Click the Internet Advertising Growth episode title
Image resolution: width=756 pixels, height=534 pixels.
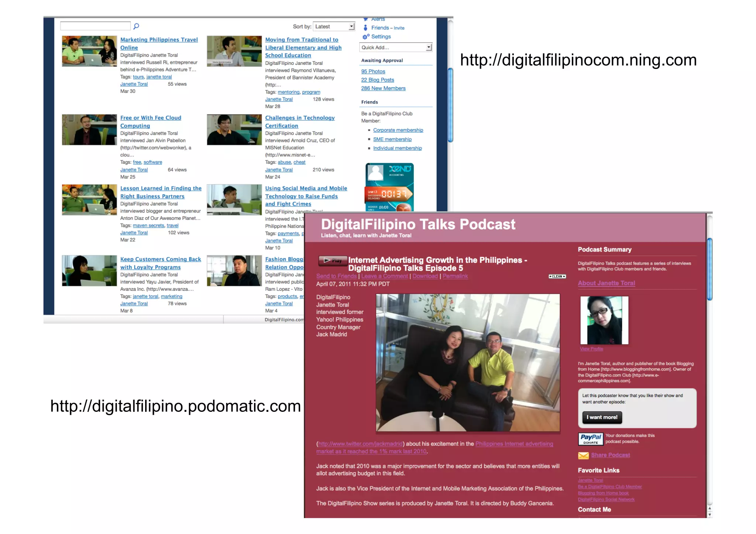coord(437,264)
